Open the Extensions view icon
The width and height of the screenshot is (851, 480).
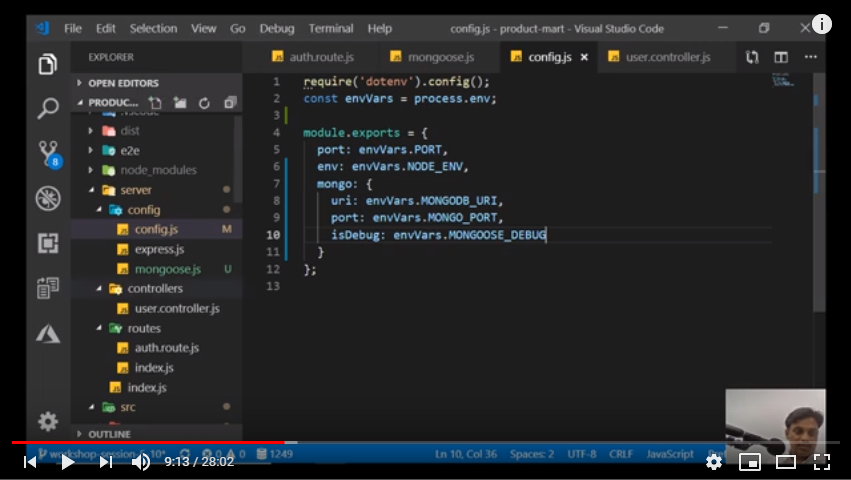47,243
